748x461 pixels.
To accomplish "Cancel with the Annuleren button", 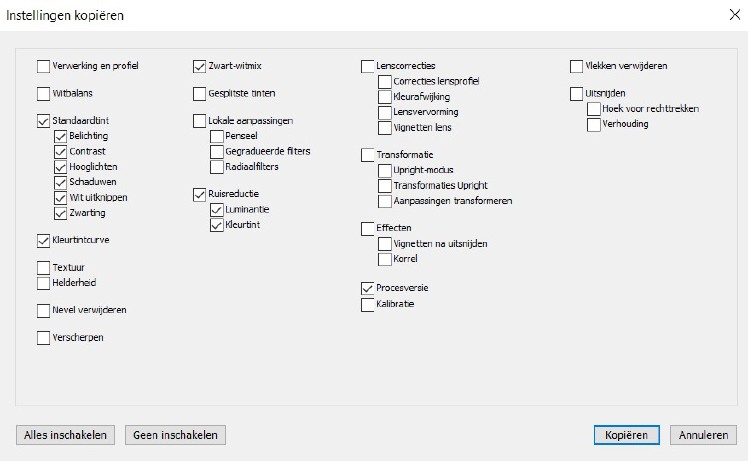I will coord(703,435).
